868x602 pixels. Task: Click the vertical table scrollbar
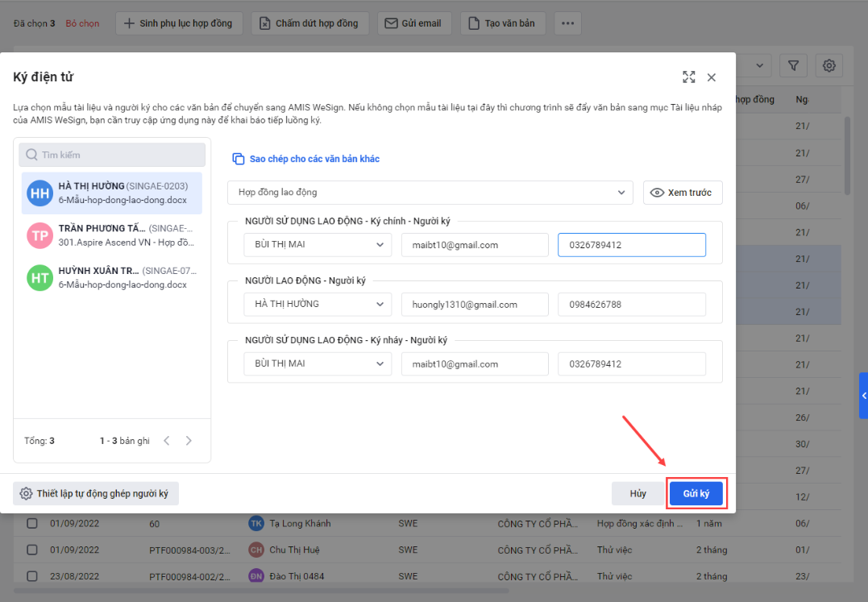(847, 155)
